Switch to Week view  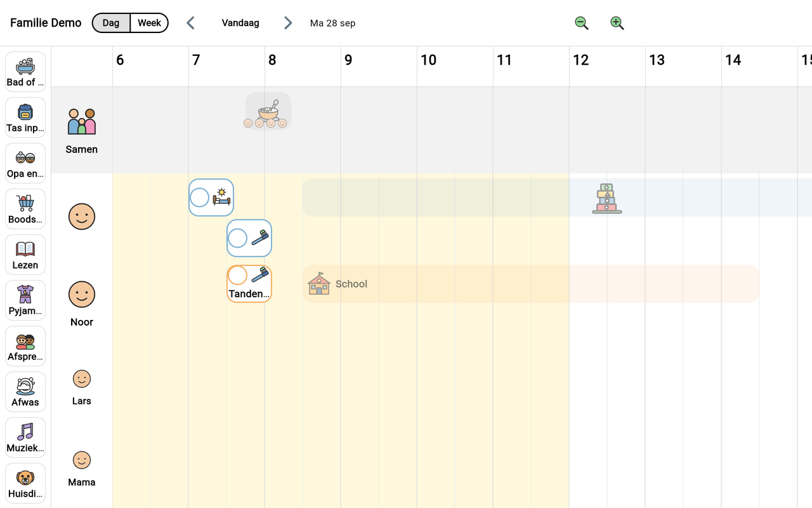149,23
